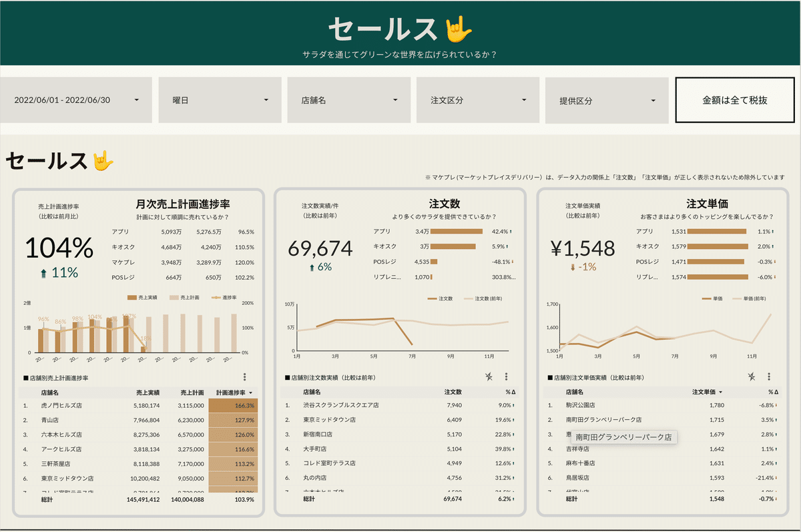Toggle 単価 (前年) legend entry
This screenshot has height=532, width=801.
tap(750, 298)
